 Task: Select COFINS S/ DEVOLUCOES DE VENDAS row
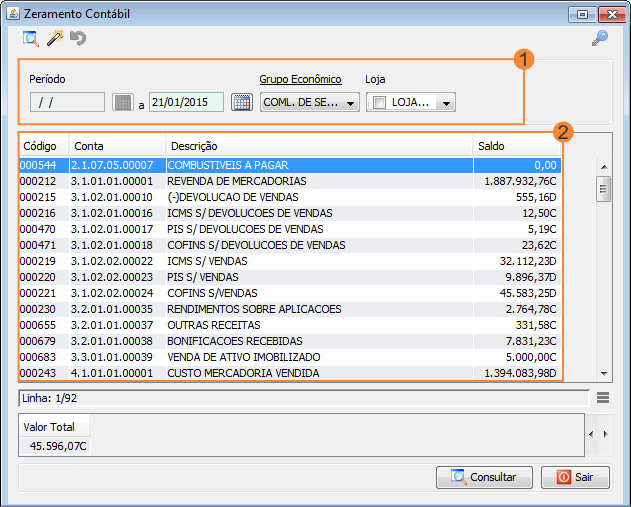pyautogui.click(x=290, y=245)
